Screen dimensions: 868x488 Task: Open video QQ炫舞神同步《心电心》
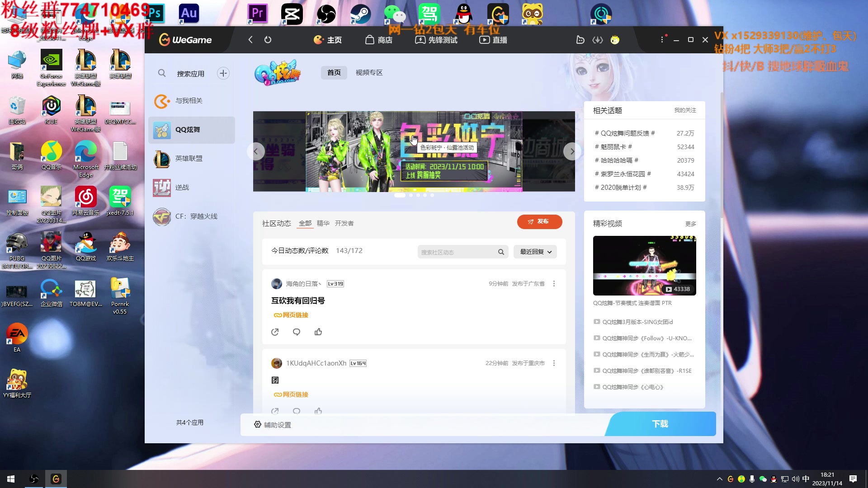pos(632,387)
